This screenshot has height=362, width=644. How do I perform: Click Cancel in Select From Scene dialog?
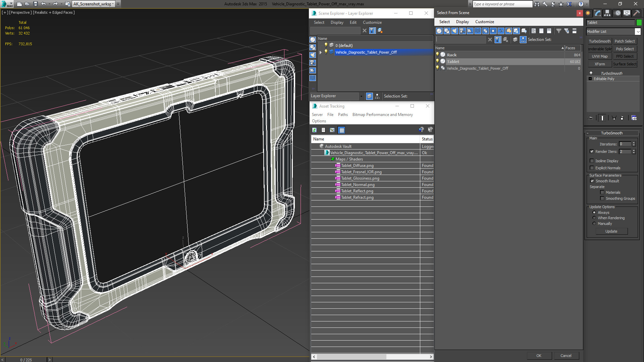[x=566, y=356]
